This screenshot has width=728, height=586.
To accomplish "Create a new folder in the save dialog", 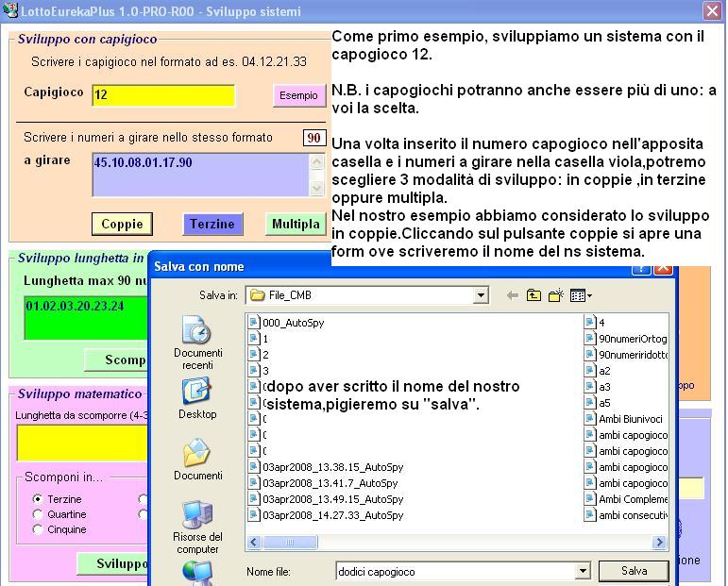I will pyautogui.click(x=556, y=295).
